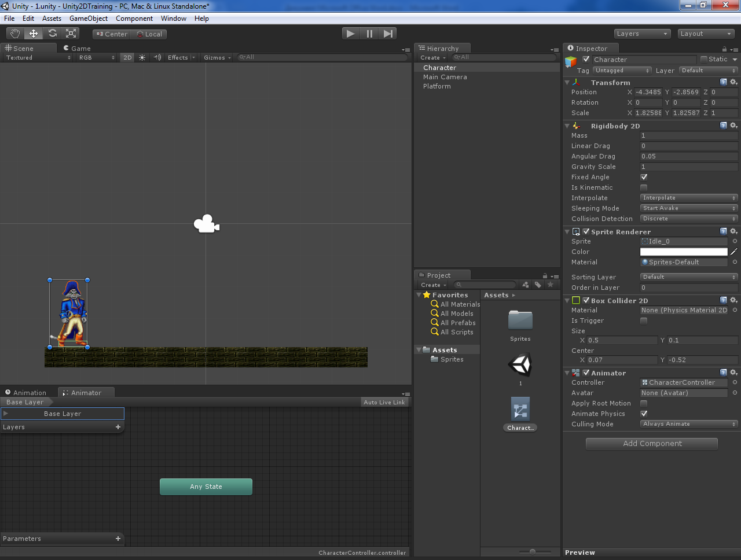
Task: Click the Controller field object picker circle
Action: [735, 382]
